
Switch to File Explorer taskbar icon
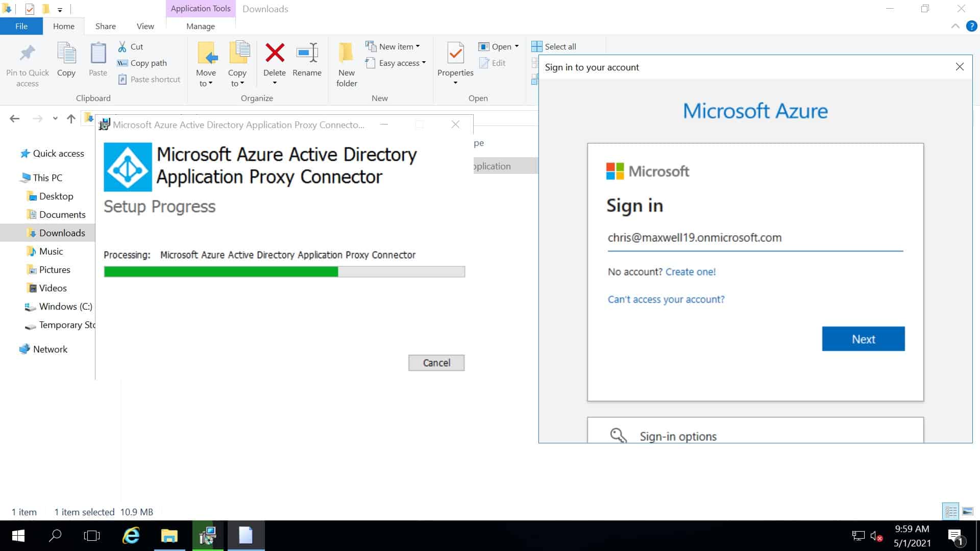tap(169, 536)
